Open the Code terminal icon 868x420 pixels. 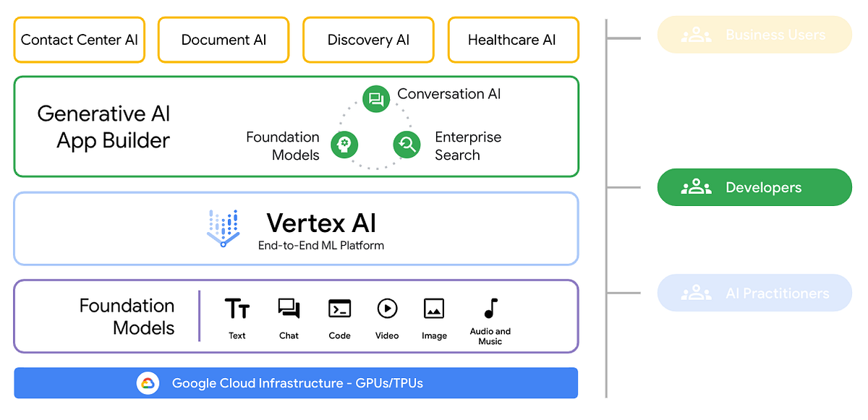point(339,309)
